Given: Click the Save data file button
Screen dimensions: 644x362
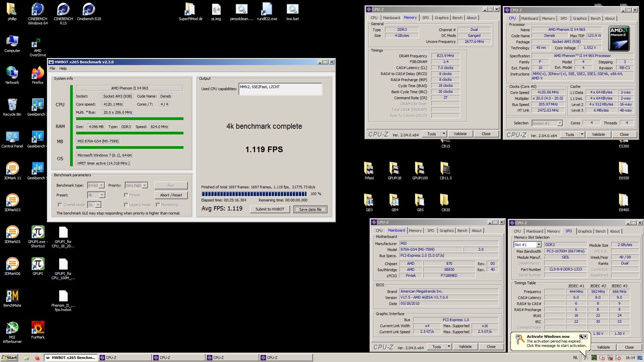Looking at the screenshot, I should click(x=310, y=209).
